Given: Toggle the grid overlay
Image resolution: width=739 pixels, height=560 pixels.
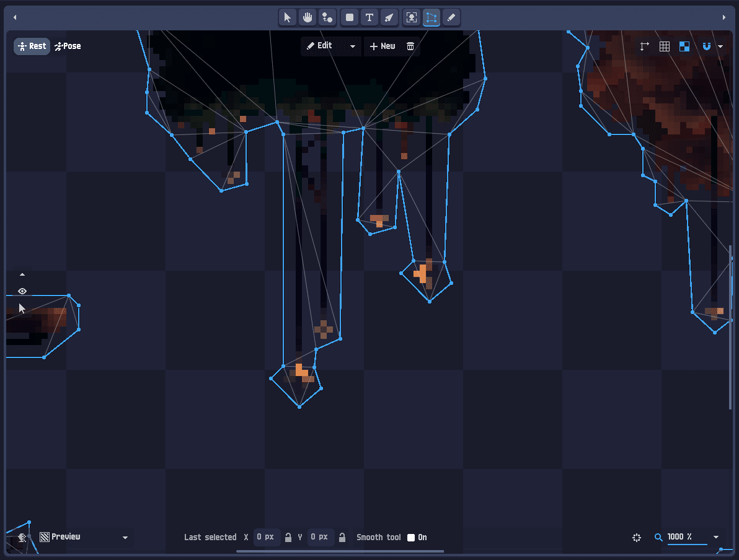Looking at the screenshot, I should [665, 46].
